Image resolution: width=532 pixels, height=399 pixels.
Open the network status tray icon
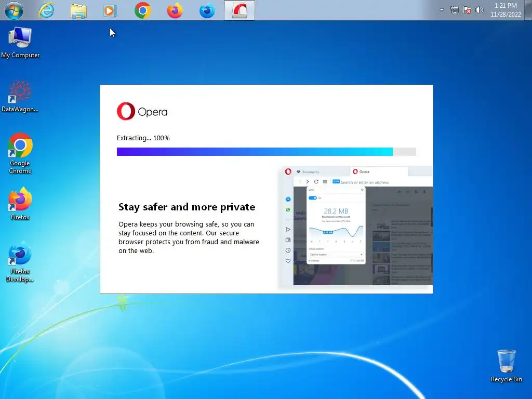click(455, 10)
